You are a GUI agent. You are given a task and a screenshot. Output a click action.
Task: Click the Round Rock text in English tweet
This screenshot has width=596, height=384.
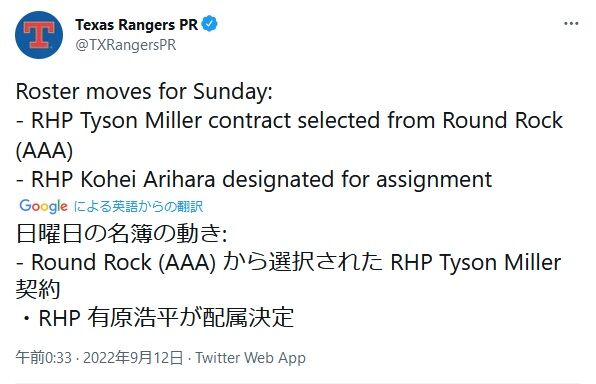(x=502, y=121)
